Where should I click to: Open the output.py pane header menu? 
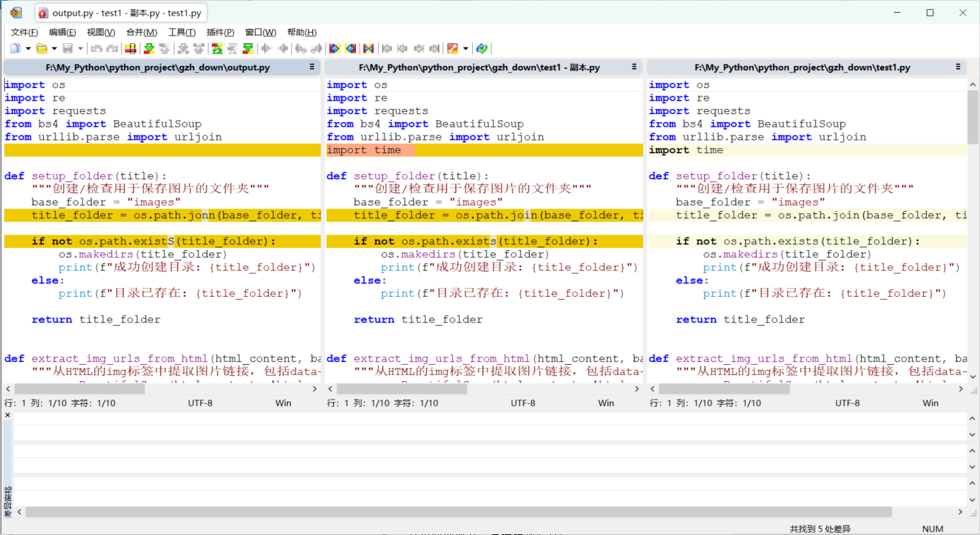coord(312,67)
